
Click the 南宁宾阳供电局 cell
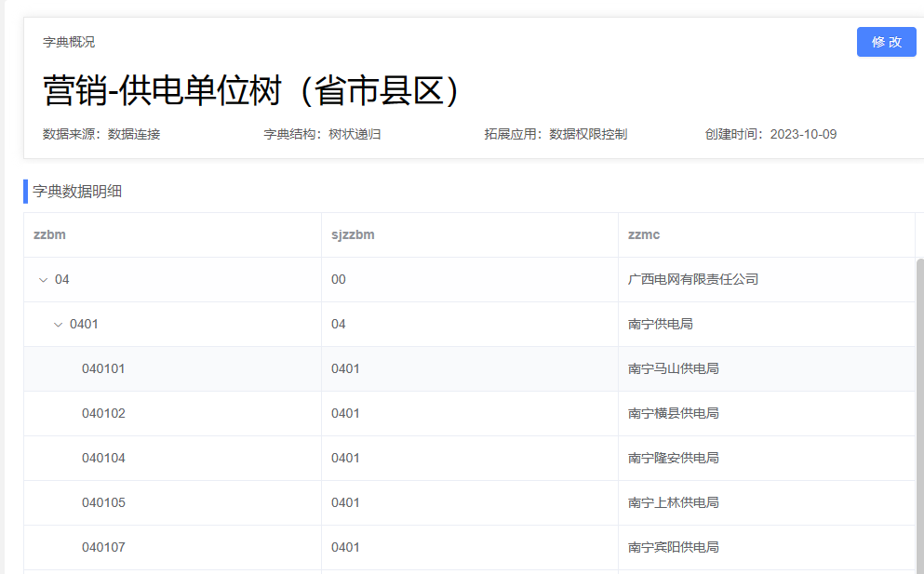(674, 547)
